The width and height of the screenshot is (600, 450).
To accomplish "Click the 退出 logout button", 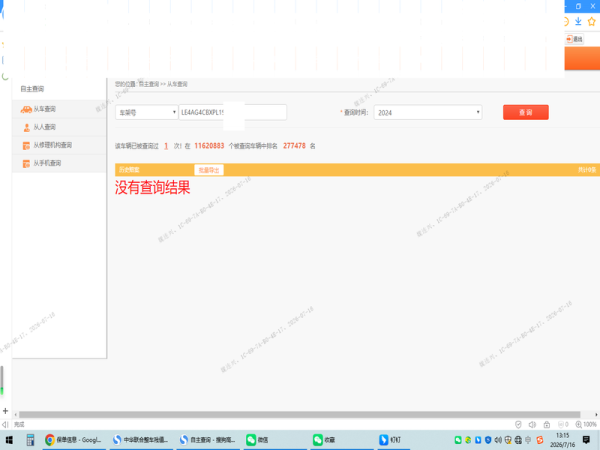I will click(574, 39).
